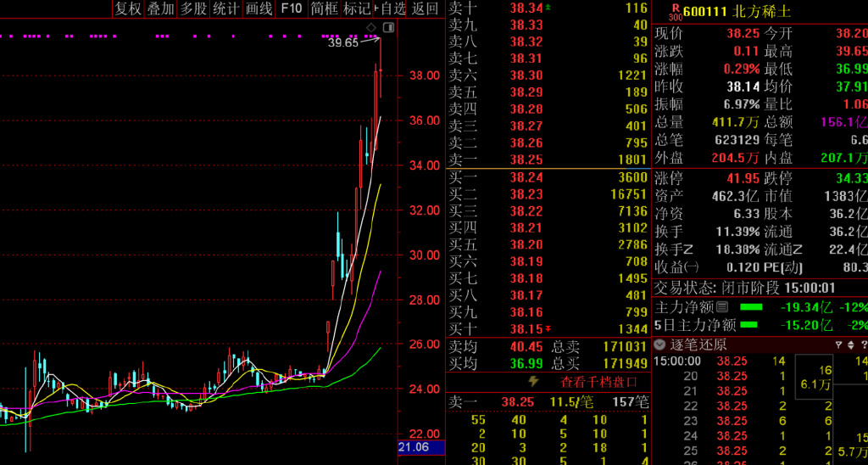Click the up-down sort arrows in 逐笔还原 header

click(x=850, y=345)
